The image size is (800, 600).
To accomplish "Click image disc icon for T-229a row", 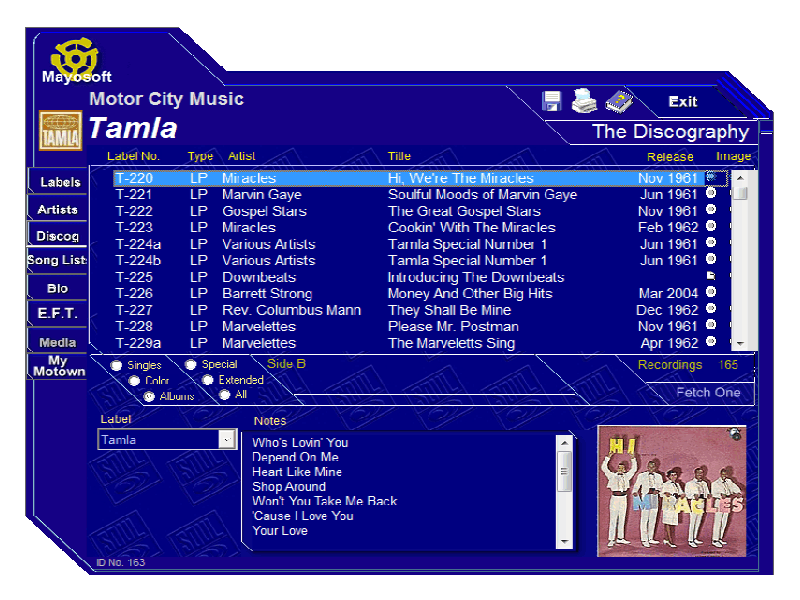I will [711, 342].
